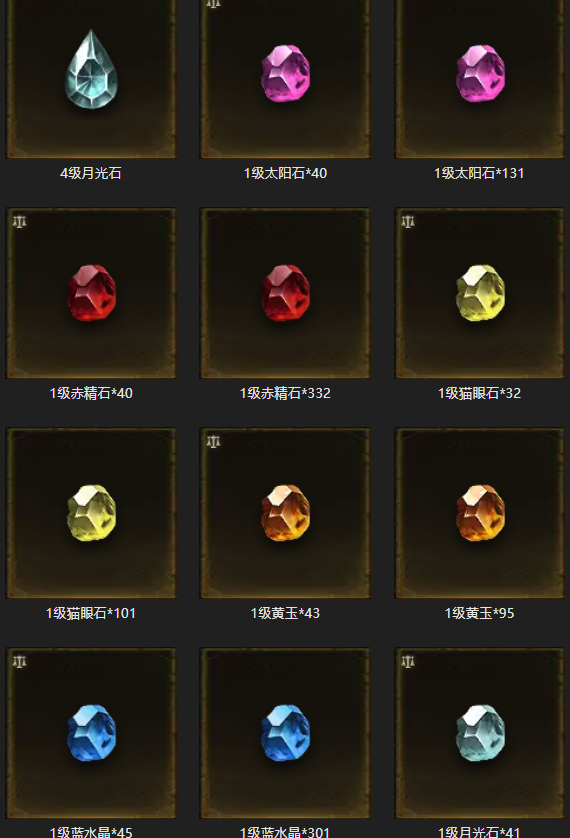Choose the pink 1级太阳石*131 gem
570x838 pixels.
click(480, 73)
